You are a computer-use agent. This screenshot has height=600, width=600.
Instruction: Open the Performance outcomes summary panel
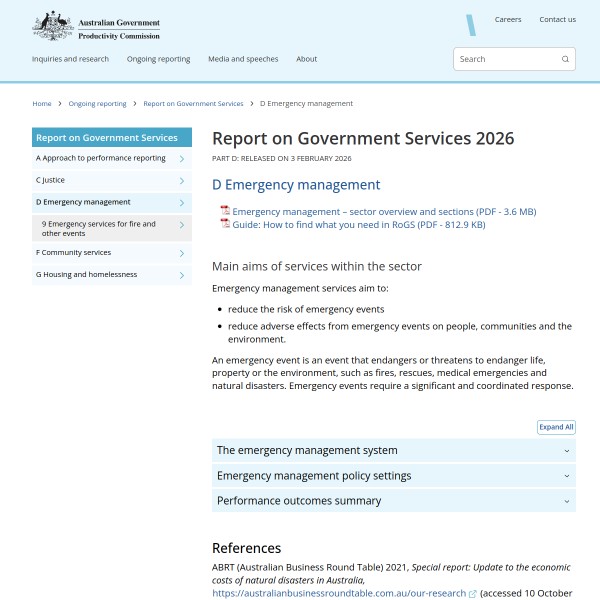(x=393, y=501)
